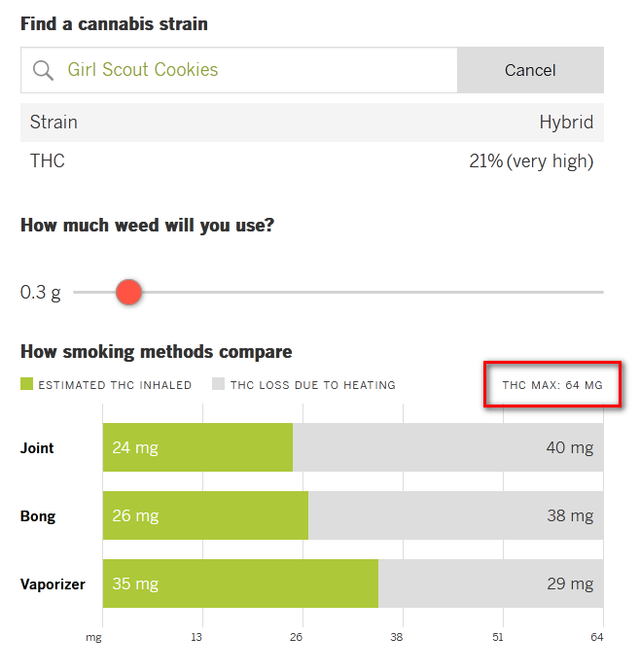Select the green Bong bar showing 26 mg
The width and height of the screenshot is (640, 672).
(205, 515)
